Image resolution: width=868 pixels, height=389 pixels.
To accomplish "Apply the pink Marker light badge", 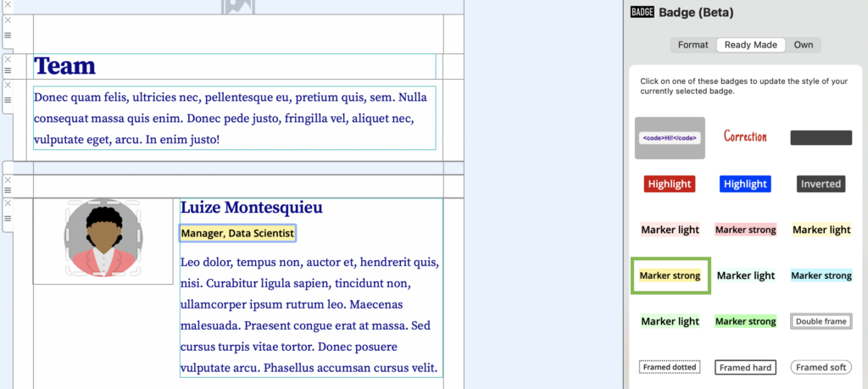I will click(670, 229).
